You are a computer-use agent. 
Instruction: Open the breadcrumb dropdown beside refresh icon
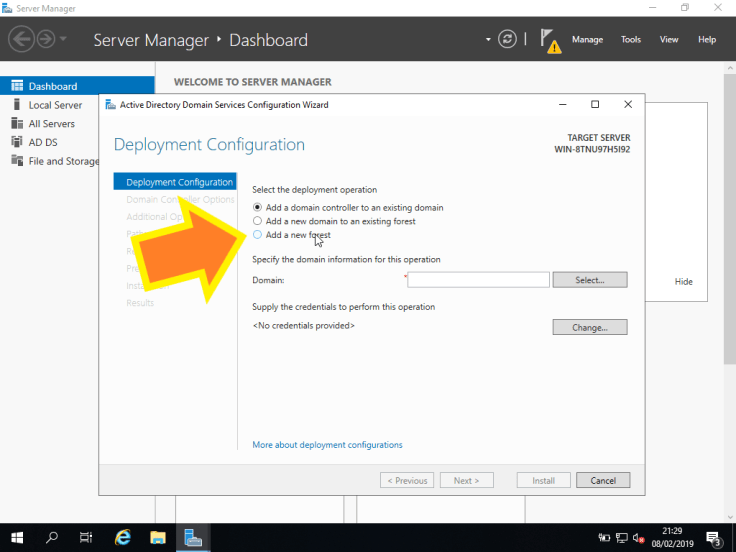tap(489, 40)
